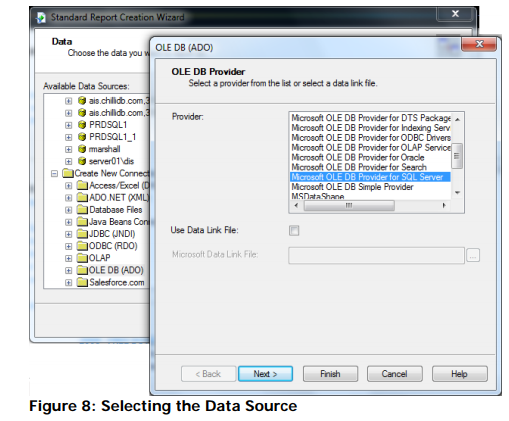The height and width of the screenshot is (421, 509).
Task: Open Help for OLE DB dialog
Action: [460, 374]
